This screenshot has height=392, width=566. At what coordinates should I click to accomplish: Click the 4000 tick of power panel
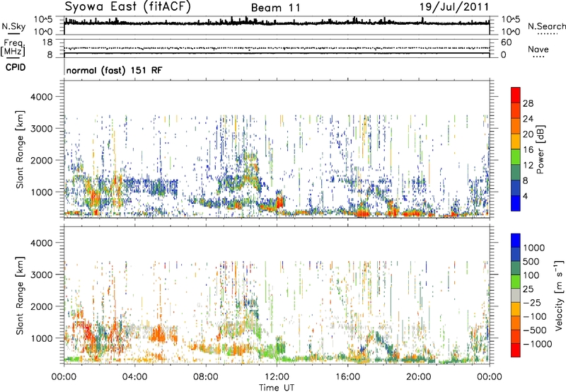pyautogui.click(x=41, y=97)
